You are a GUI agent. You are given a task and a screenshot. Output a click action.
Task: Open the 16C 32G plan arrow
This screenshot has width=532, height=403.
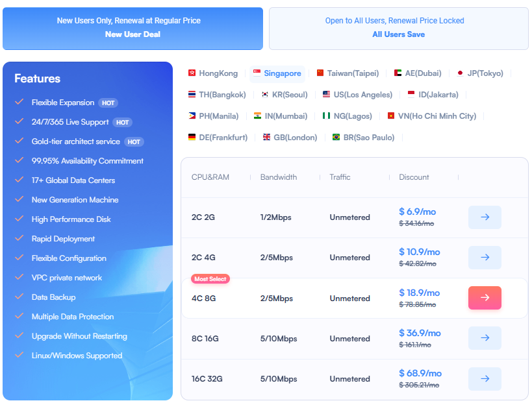[485, 378]
